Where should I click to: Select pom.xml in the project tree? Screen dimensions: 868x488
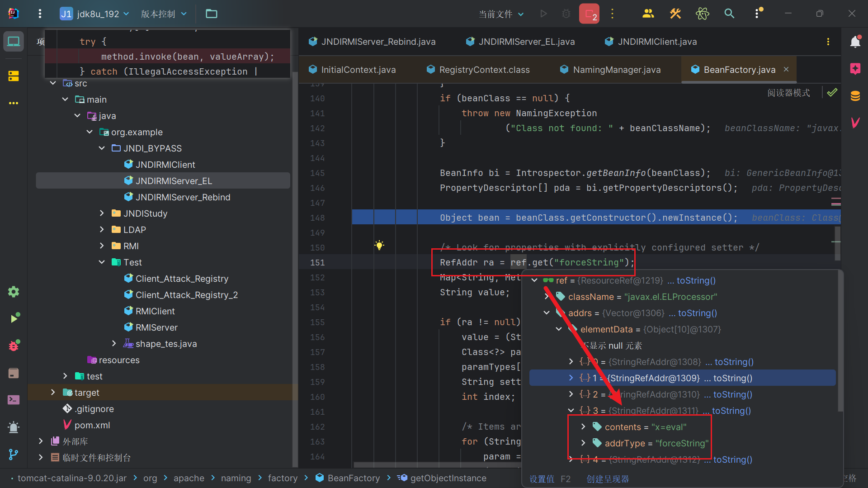(92, 425)
